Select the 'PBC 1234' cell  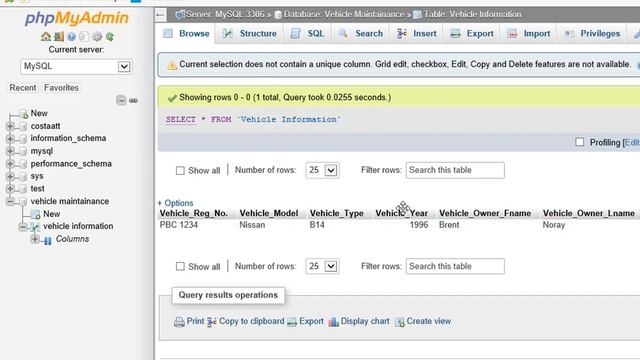click(179, 225)
